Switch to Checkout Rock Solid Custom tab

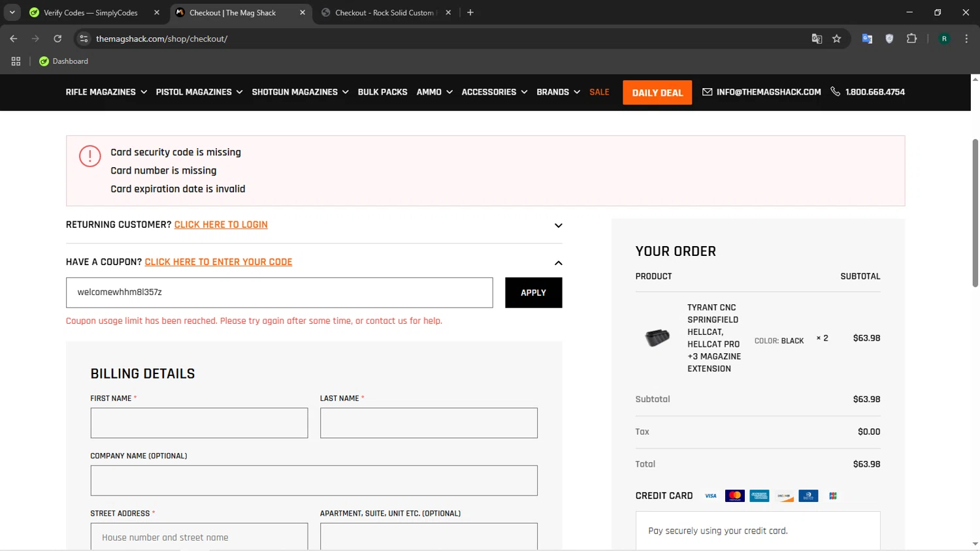[x=384, y=12]
